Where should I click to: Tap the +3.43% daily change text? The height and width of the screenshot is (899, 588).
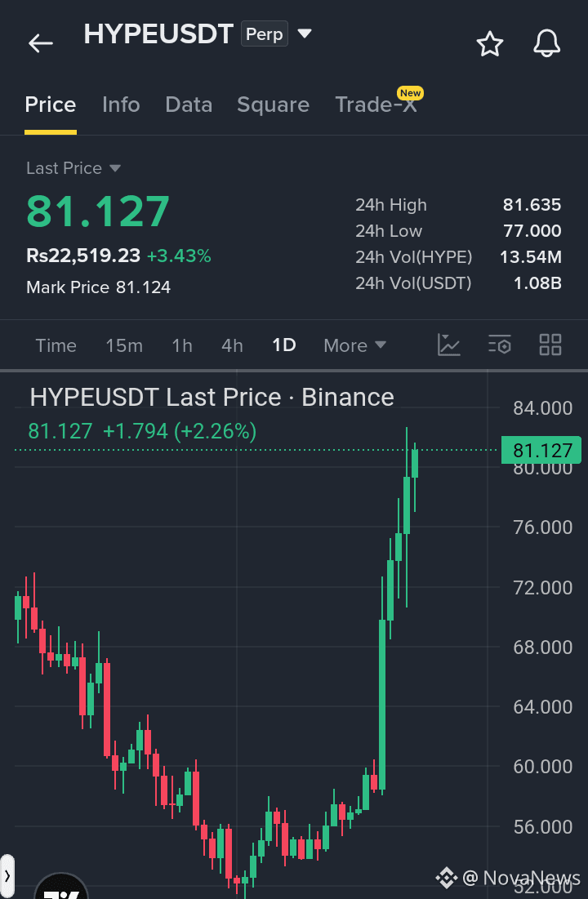(179, 256)
